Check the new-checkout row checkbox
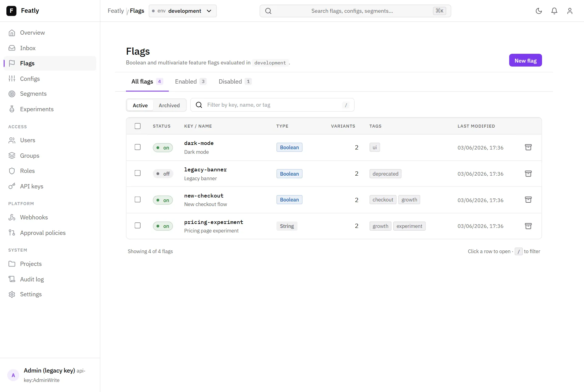The image size is (584, 392). click(x=137, y=200)
